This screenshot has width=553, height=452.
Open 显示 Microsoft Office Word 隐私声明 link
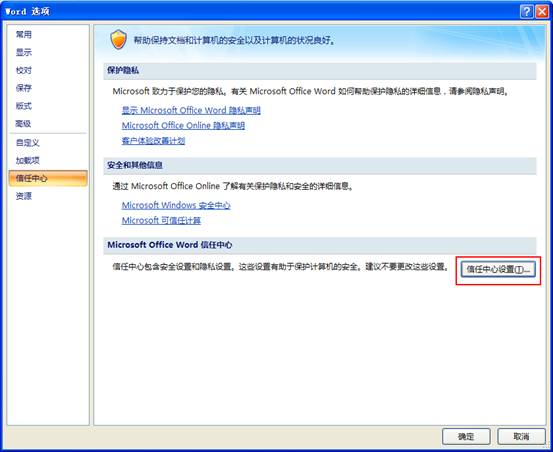click(x=191, y=110)
